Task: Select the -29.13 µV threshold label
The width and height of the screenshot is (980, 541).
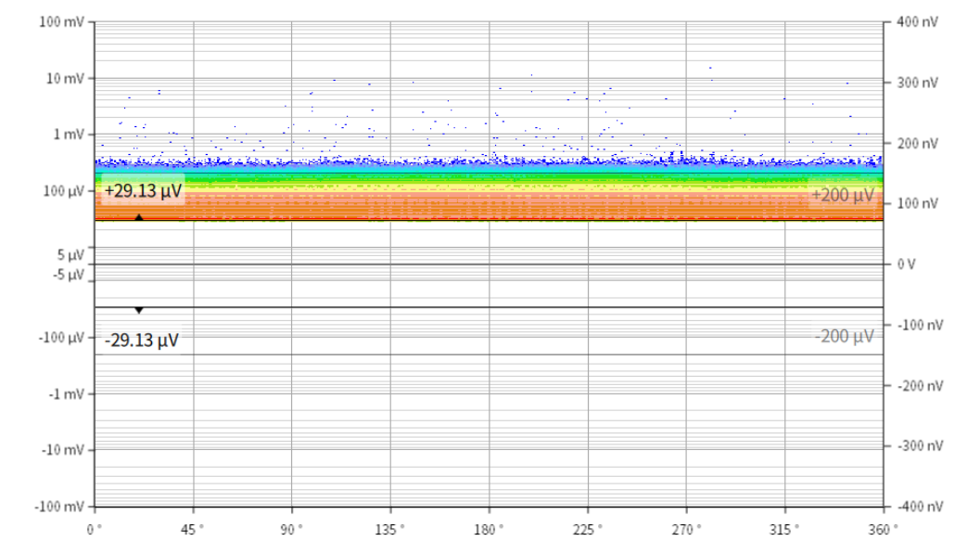Action: [x=141, y=341]
